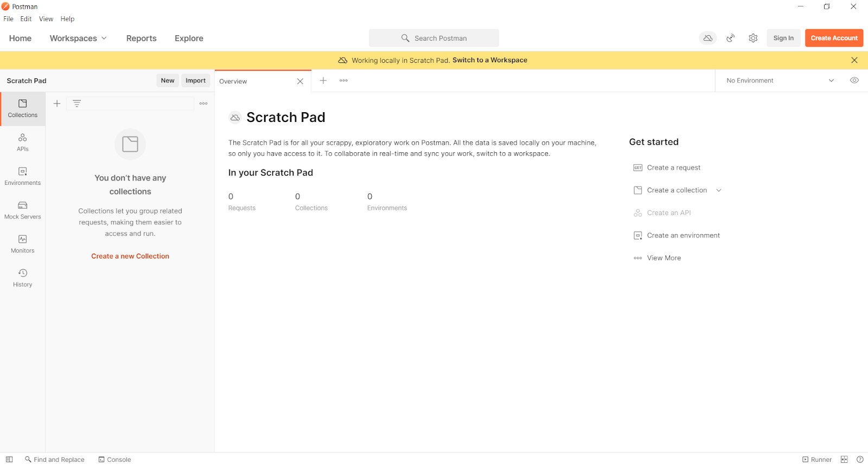This screenshot has height=465, width=868.
Task: Open the History sidebar panel
Action: point(23,278)
